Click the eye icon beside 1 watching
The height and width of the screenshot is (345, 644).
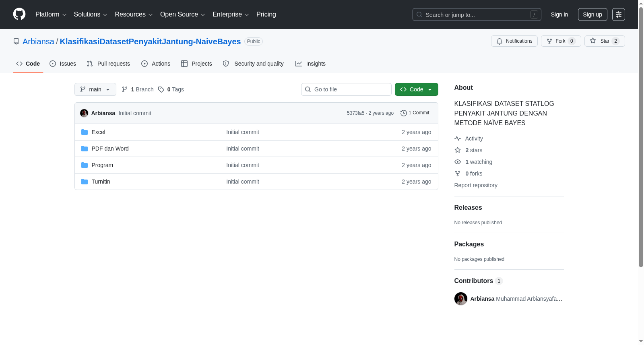[x=458, y=162]
